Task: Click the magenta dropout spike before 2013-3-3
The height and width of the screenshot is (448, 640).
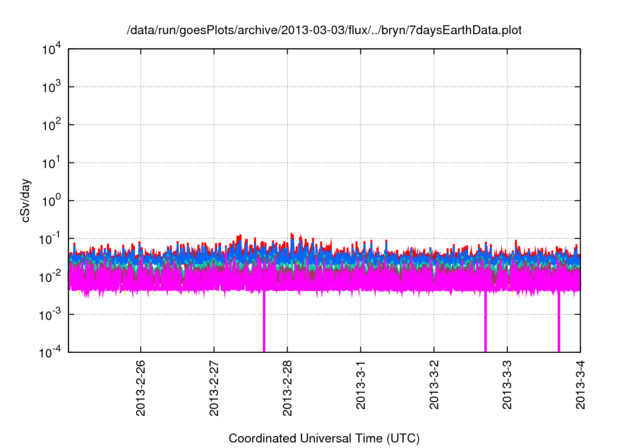Action: (x=485, y=322)
